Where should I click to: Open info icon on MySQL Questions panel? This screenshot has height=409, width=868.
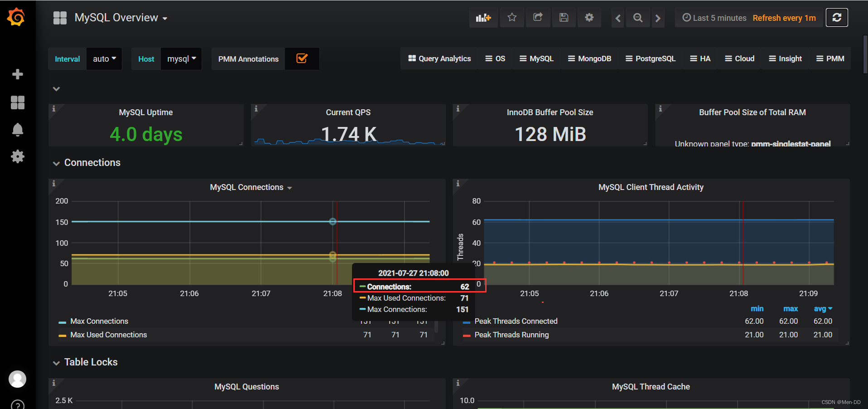53,383
